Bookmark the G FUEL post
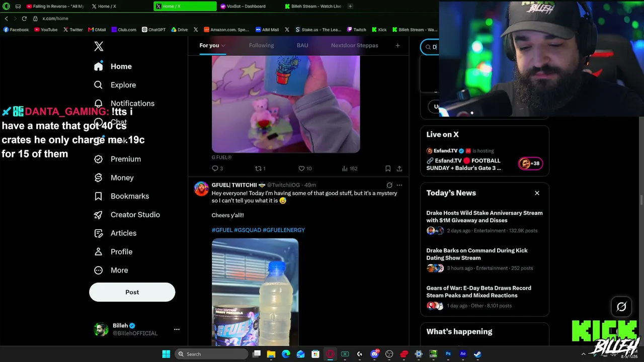Screen dimensions: 644x362 (388, 168)
